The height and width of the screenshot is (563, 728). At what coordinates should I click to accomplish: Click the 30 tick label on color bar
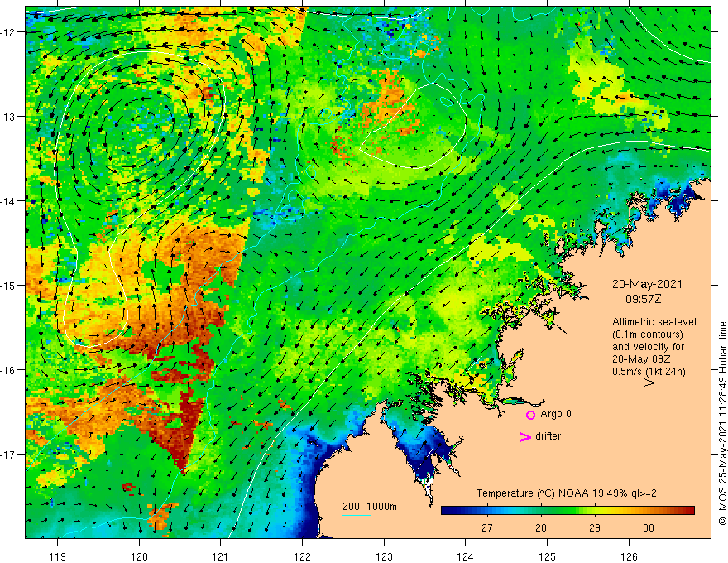click(x=649, y=527)
